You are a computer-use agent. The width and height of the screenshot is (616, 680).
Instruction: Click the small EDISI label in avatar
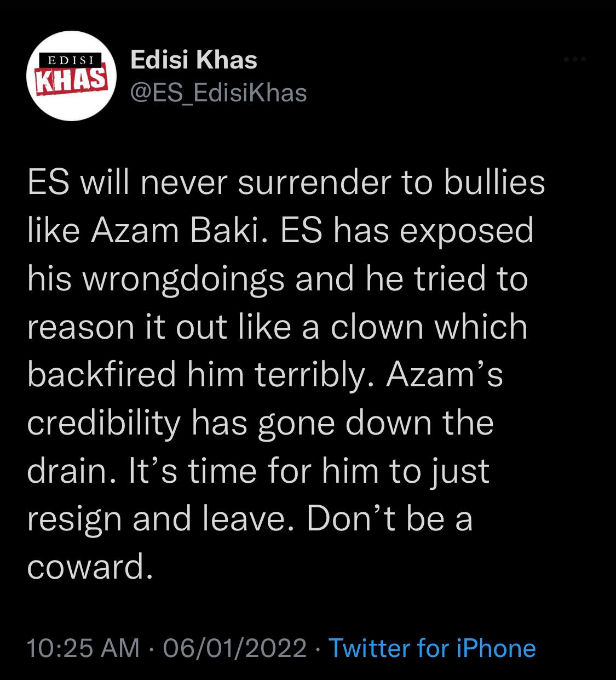(x=69, y=59)
